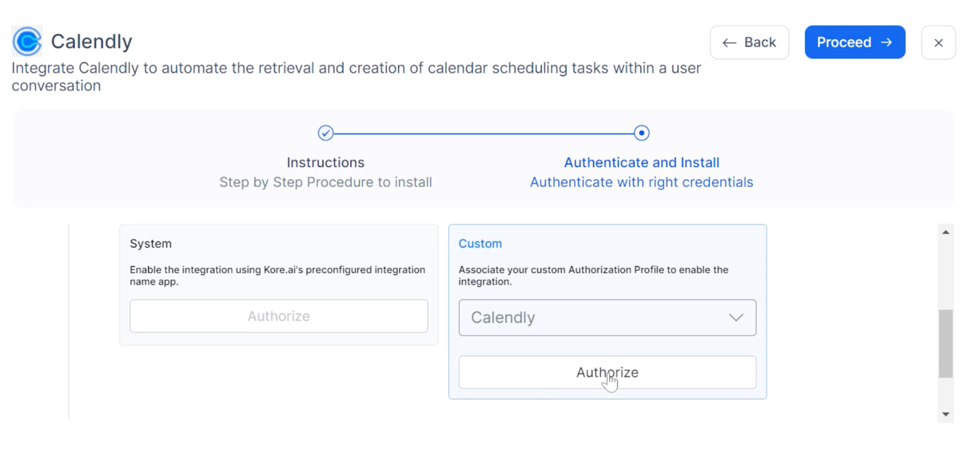Screen dimensions: 980x452
Task: Click the 'Step by Step Procedure to install' text
Action: click(326, 182)
